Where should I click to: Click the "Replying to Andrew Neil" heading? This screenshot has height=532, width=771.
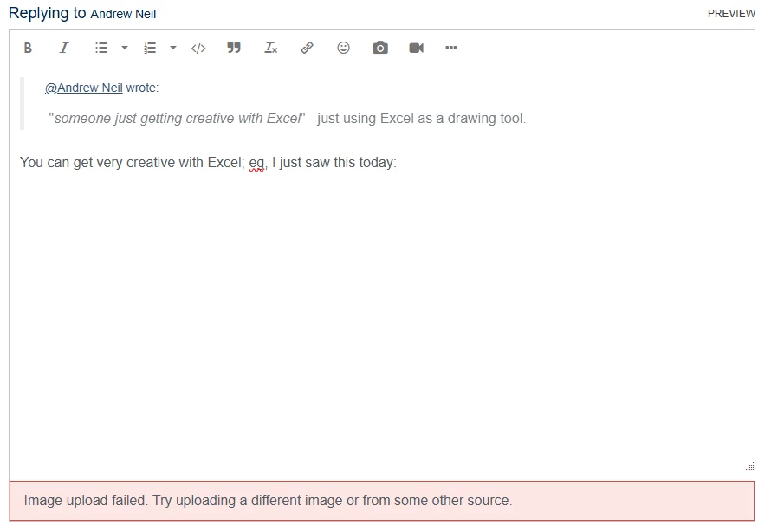point(82,13)
